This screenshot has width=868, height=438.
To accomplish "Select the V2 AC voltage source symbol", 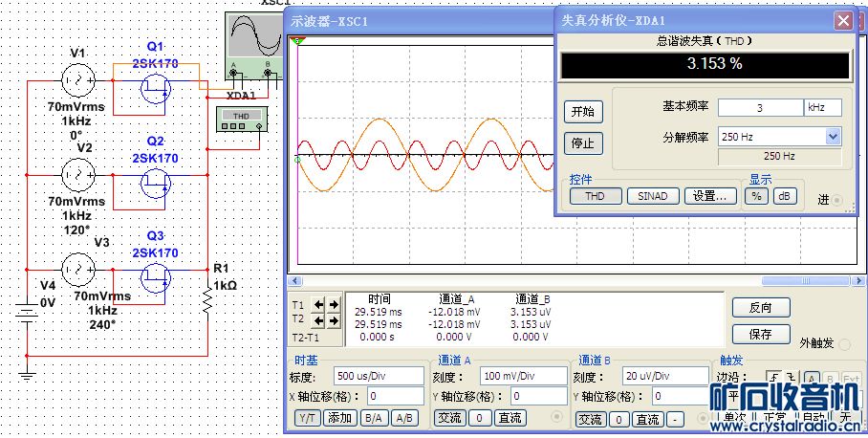I will coord(77,175).
